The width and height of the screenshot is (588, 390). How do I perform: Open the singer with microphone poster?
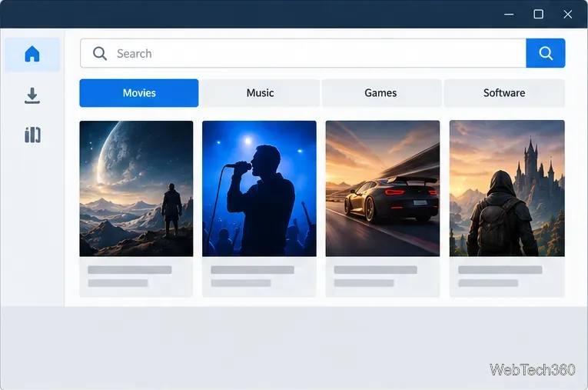pos(259,188)
